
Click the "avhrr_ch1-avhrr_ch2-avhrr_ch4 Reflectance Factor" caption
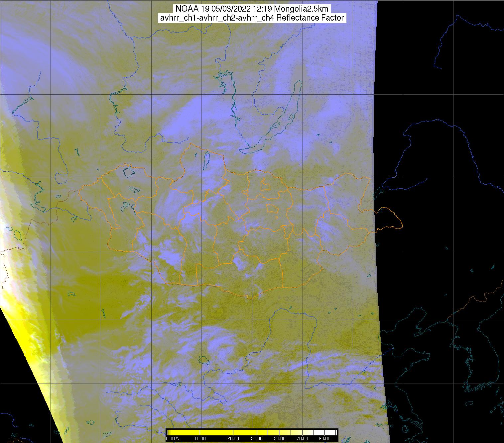click(252, 18)
